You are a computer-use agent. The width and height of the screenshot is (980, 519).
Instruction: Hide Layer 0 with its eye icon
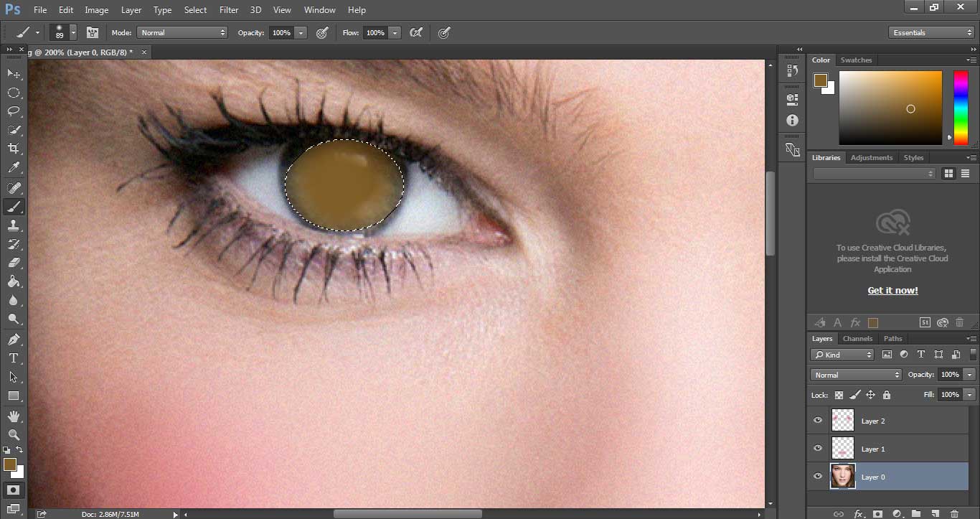pyautogui.click(x=818, y=477)
